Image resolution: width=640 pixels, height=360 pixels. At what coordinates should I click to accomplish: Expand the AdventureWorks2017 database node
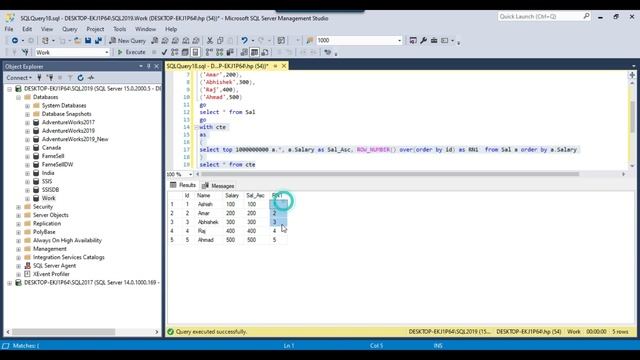click(x=27, y=122)
